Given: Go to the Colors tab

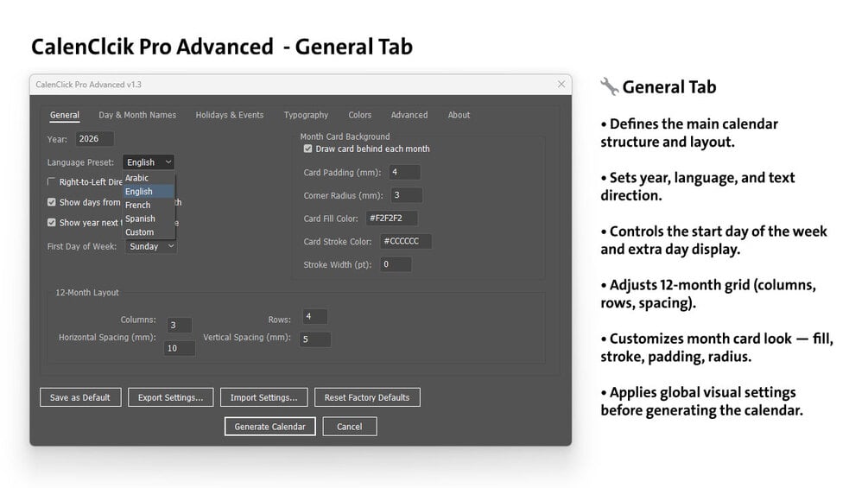Looking at the screenshot, I should [x=359, y=115].
